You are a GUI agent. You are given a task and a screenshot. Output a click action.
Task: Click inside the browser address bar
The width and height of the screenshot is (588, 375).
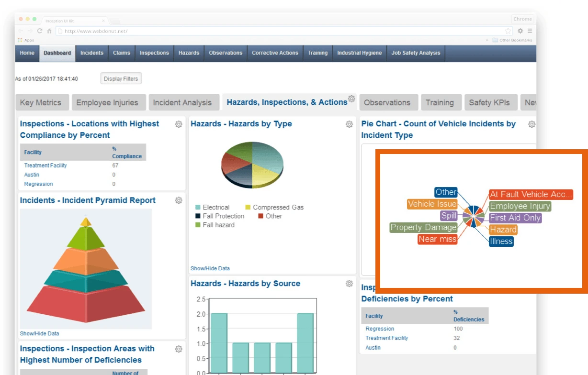point(192,30)
